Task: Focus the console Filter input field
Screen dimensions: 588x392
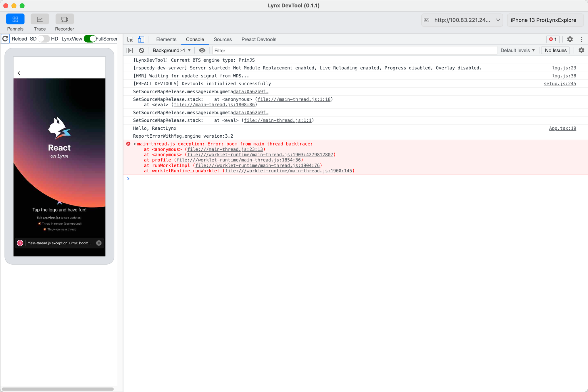Action: click(x=355, y=51)
